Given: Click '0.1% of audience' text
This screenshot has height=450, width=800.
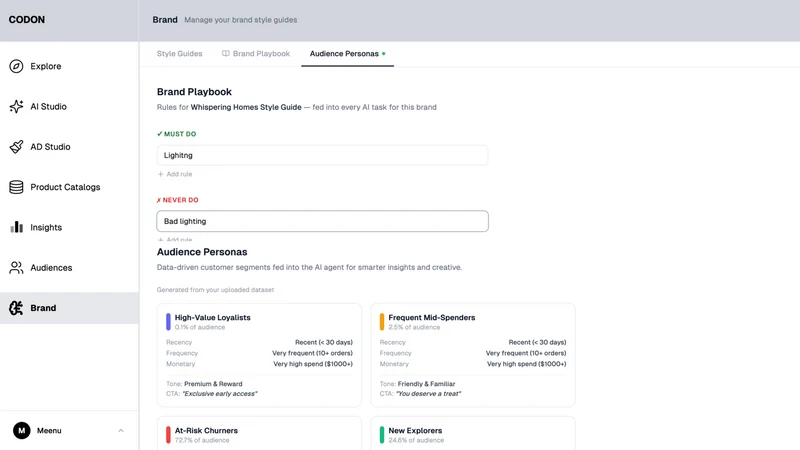Looking at the screenshot, I should (x=200, y=327).
